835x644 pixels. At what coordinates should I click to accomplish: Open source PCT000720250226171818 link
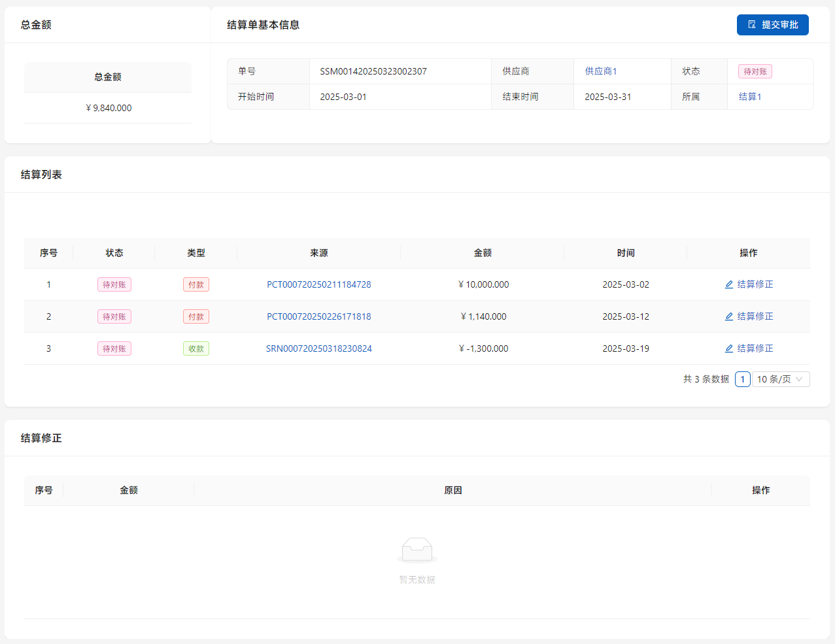[x=318, y=316]
